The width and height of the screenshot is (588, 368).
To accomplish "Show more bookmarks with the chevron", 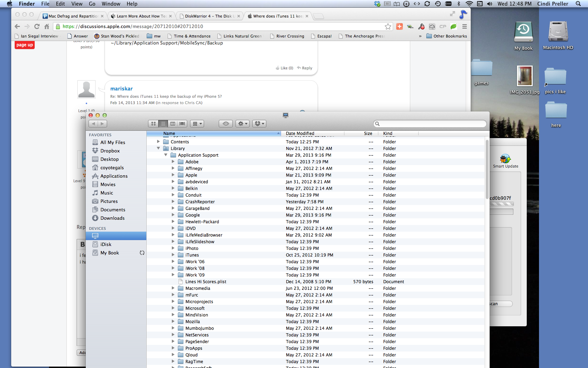I will point(420,36).
